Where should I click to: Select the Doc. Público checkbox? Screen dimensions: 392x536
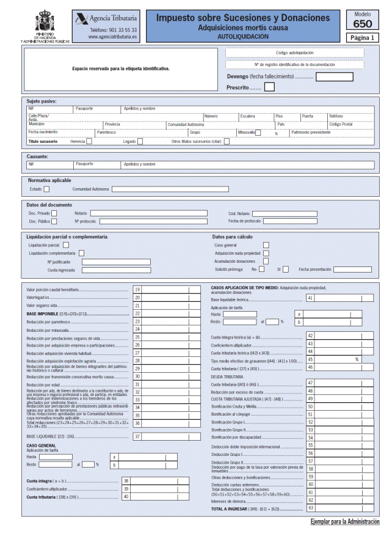[54, 221]
